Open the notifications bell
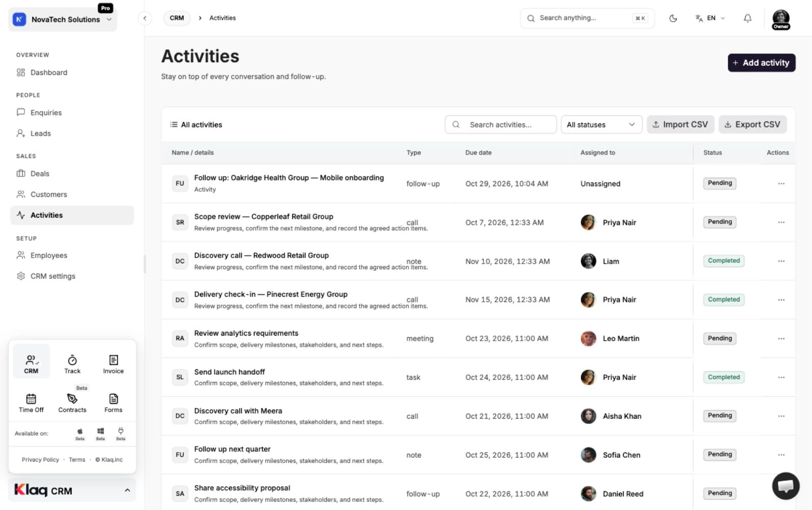 [748, 18]
